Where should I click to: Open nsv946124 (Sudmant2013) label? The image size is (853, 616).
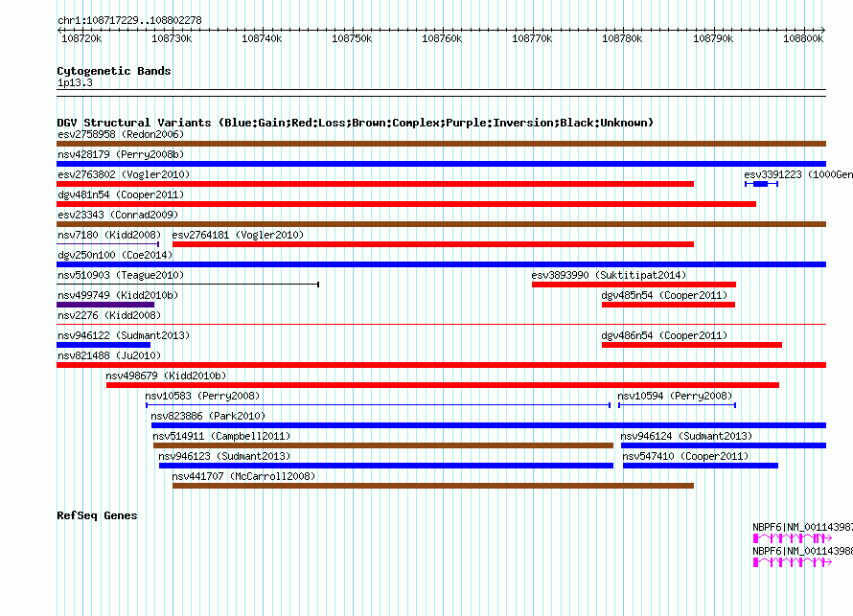tap(686, 436)
